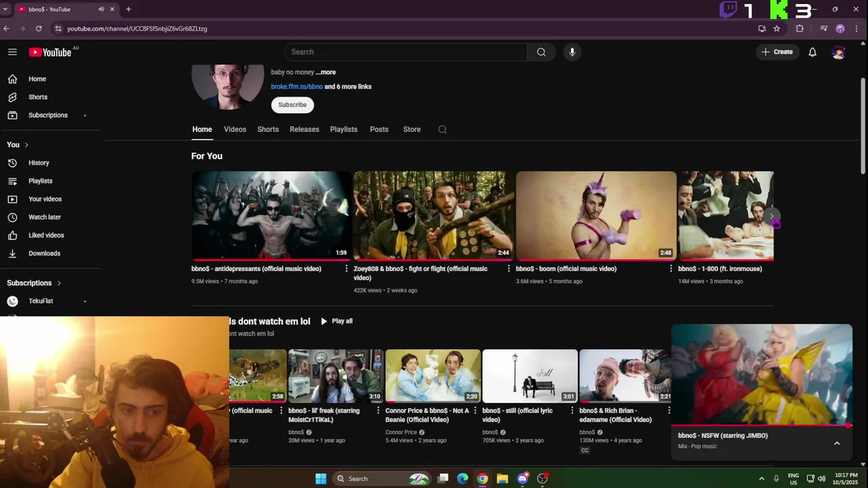Open Microsoft Edge from the taskbar
The width and height of the screenshot is (868, 488).
[x=462, y=479]
